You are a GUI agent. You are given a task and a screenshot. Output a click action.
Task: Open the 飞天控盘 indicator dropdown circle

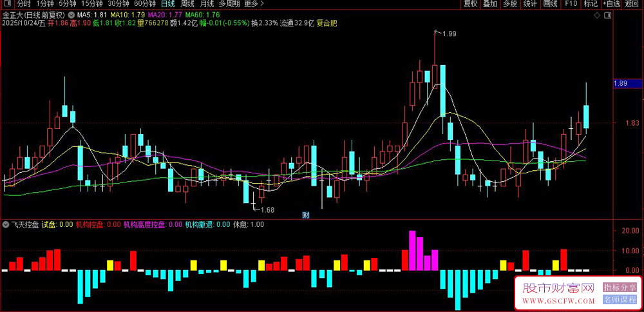pos(5,225)
